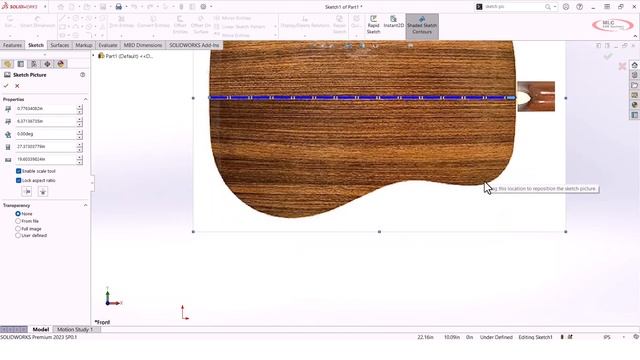Collapse the PropertyManager panel side handle
The height and width of the screenshot is (360, 640).
pyautogui.click(x=92, y=183)
